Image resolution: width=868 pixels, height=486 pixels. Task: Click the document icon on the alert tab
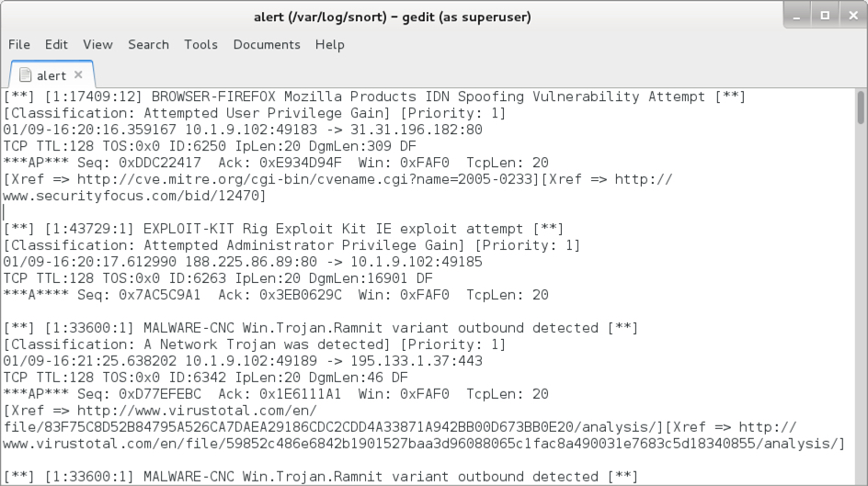click(x=25, y=74)
